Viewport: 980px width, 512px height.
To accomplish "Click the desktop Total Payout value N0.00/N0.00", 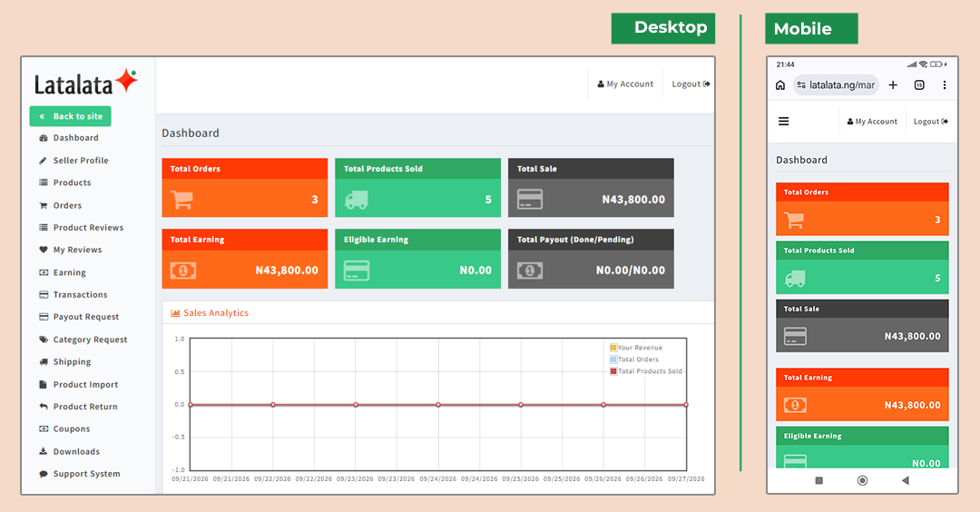I will pos(630,270).
